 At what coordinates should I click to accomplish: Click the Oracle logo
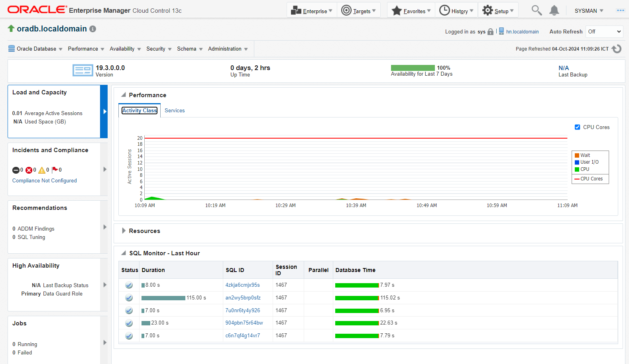(x=37, y=10)
